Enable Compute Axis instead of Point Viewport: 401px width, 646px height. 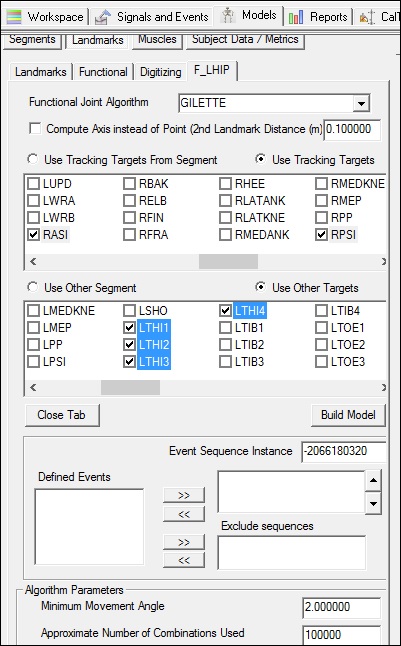pyautogui.click(x=35, y=129)
